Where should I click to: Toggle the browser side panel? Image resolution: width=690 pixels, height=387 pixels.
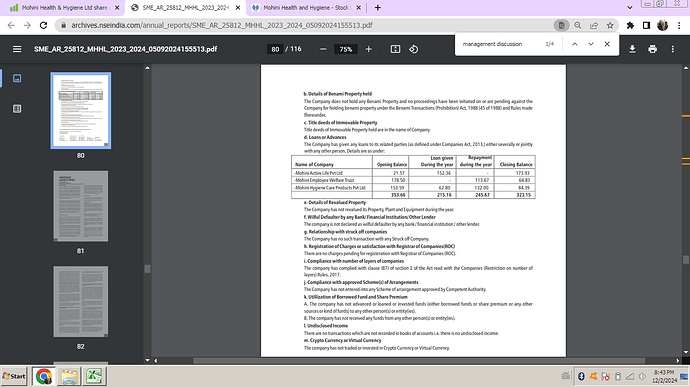[646, 25]
